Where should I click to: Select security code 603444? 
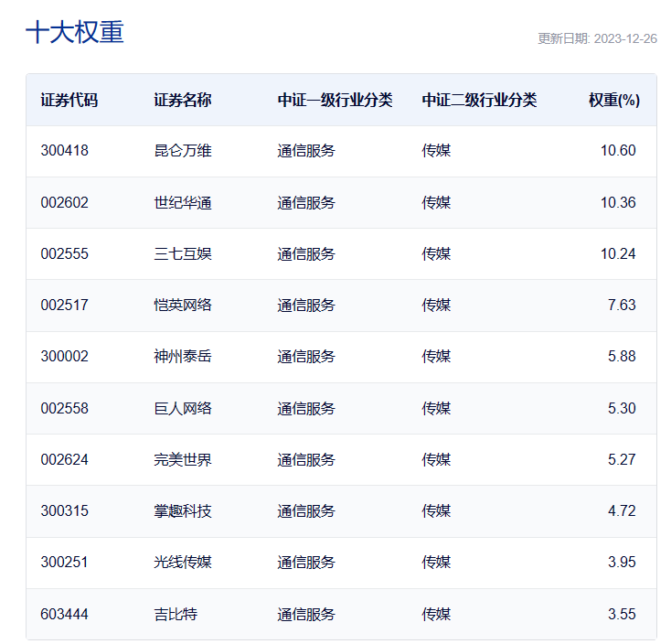tap(65, 615)
